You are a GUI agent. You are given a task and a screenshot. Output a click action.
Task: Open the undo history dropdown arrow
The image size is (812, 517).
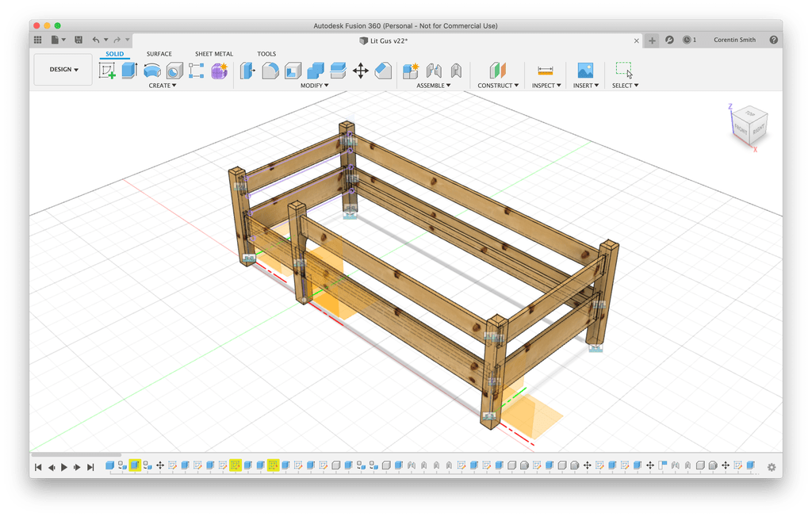point(106,40)
